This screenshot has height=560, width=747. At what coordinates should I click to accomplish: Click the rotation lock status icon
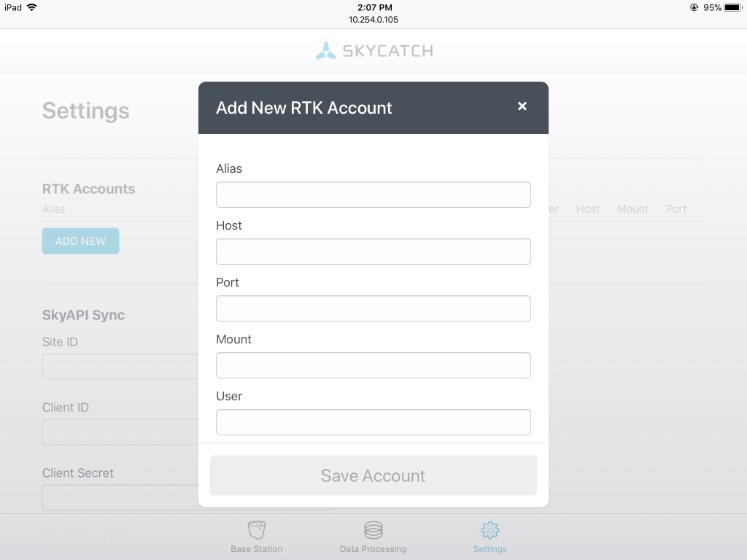pos(694,7)
